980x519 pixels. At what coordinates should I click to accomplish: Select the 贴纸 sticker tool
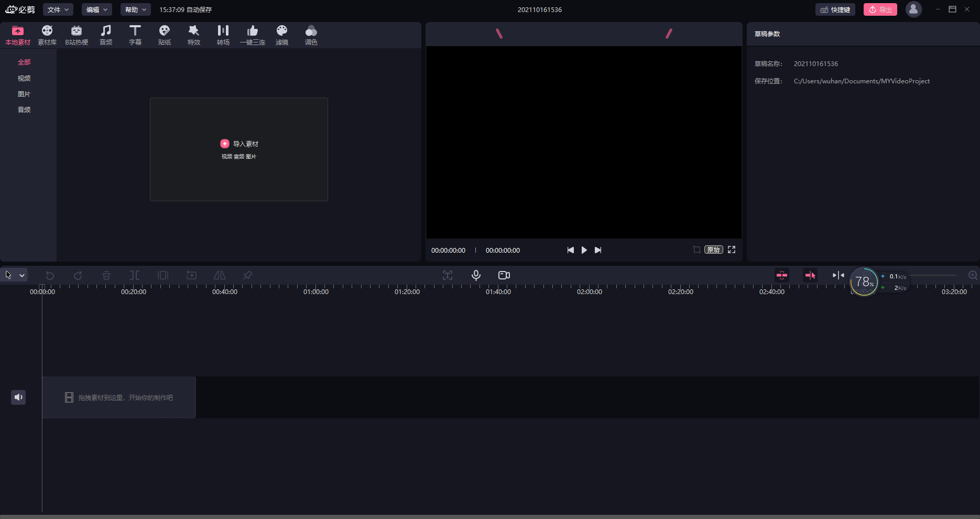tap(165, 35)
